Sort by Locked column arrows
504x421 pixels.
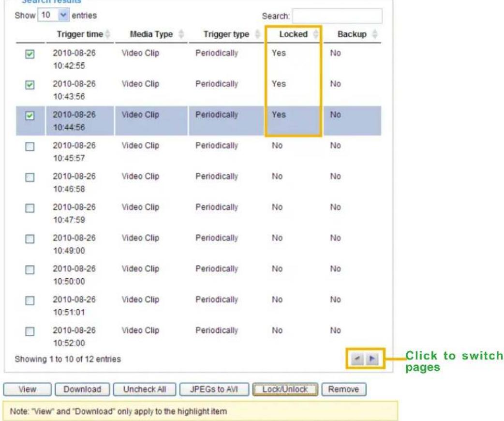316,34
